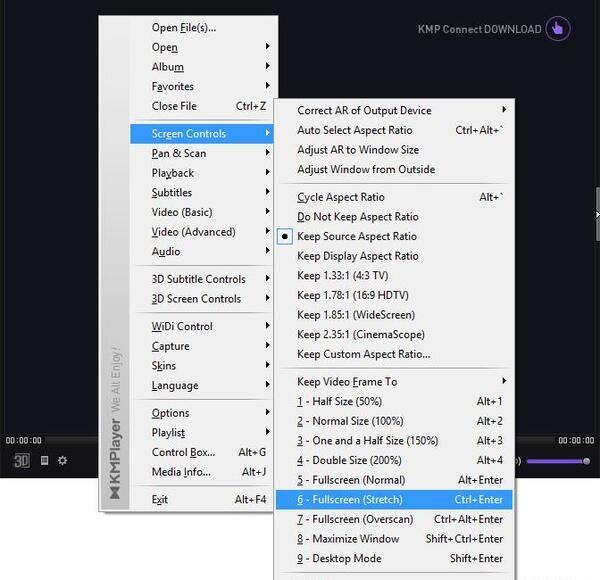Click the KMPlayer logo on menu sidebar
The height and width of the screenshot is (580, 600).
pos(115,459)
